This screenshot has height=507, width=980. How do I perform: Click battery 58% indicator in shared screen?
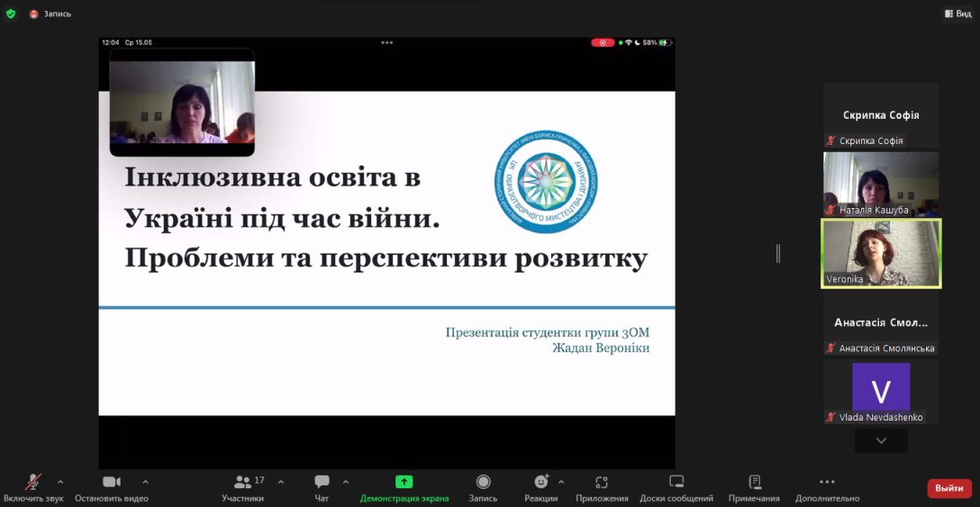(x=657, y=42)
